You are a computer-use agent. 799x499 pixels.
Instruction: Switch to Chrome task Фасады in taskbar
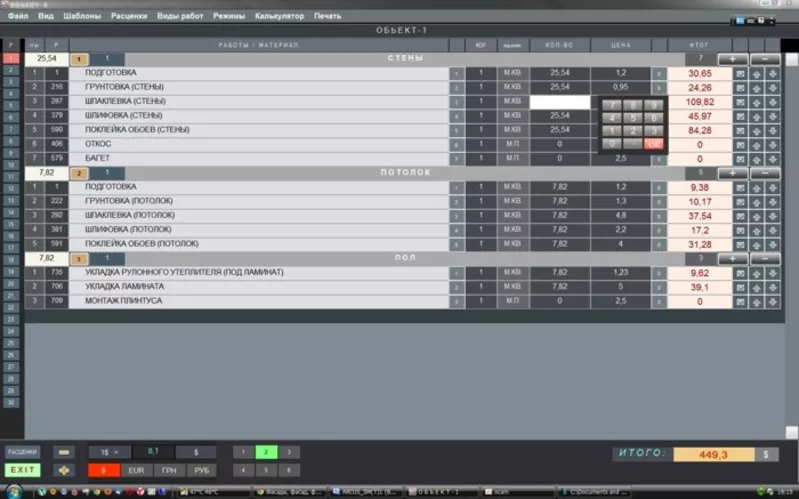(289, 492)
